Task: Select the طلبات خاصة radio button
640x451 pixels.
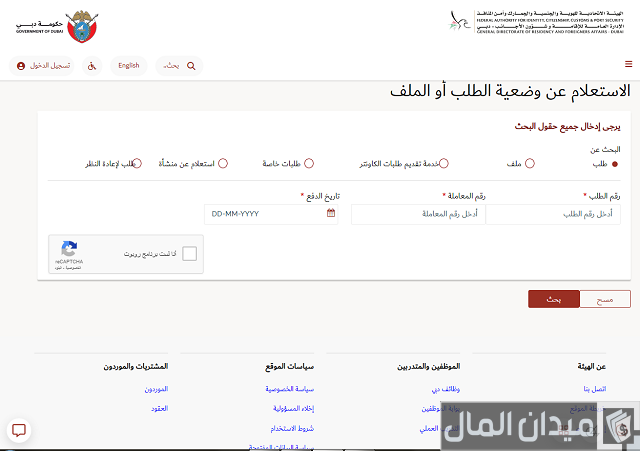Action: [309, 164]
